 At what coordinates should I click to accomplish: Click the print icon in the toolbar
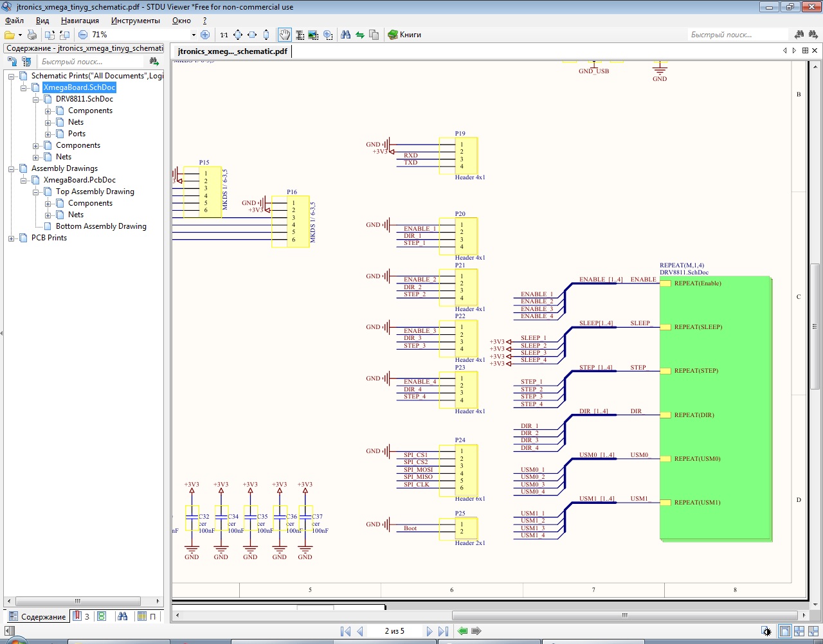[x=32, y=35]
